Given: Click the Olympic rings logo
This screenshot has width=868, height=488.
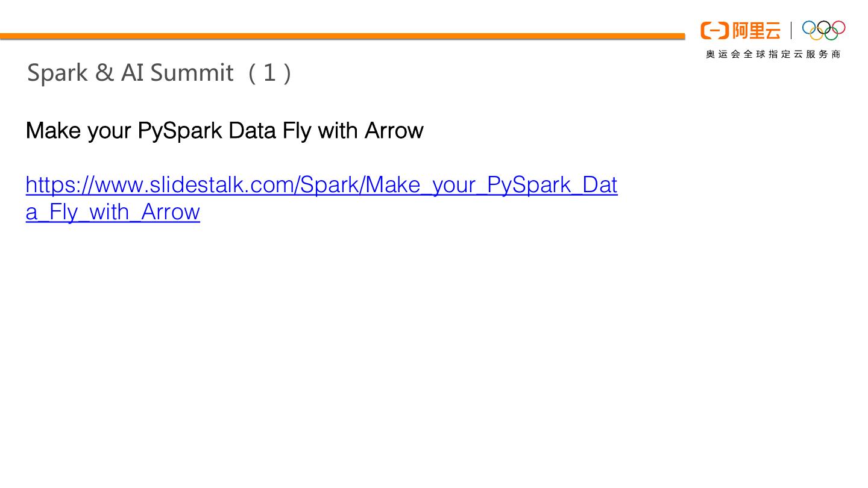Looking at the screenshot, I should (x=823, y=30).
